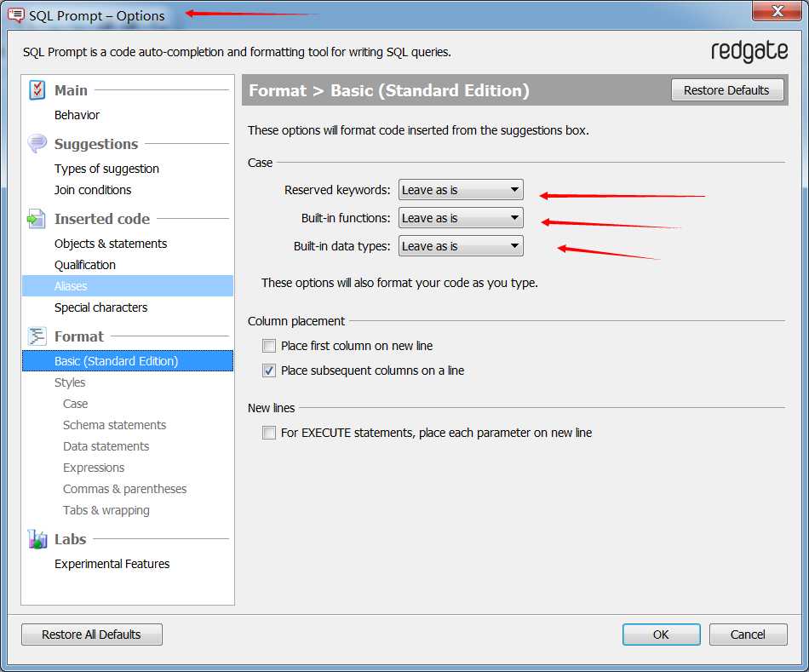The image size is (809, 672).
Task: Expand the Built-in functions case dropdown
Action: click(461, 218)
